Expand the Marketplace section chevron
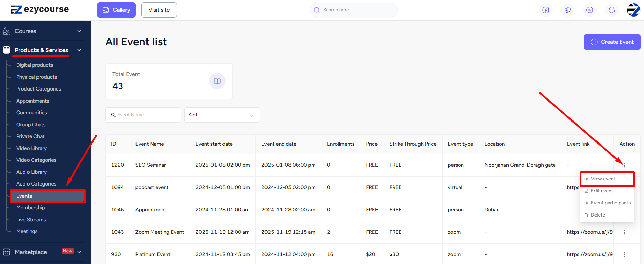This screenshot has width=644, height=264. (x=79, y=252)
